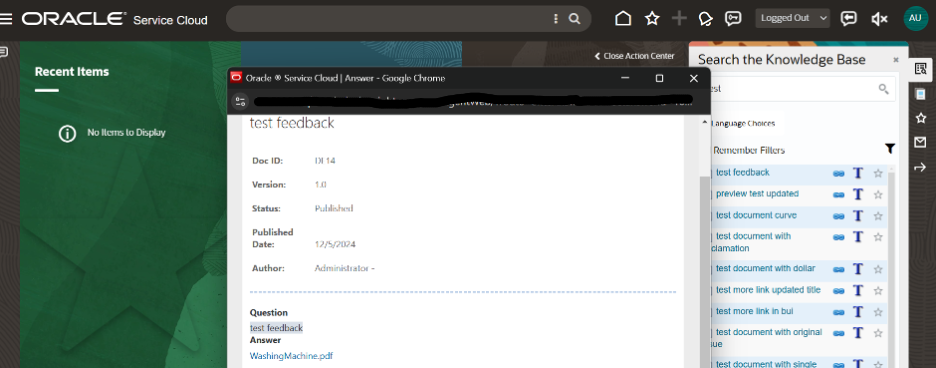936x368 pixels.
Task: Click the plus create-new icon
Action: [679, 19]
